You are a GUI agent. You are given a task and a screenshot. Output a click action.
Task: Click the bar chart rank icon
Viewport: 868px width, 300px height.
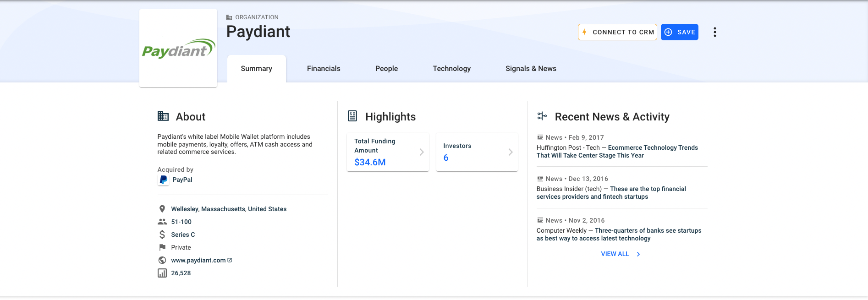click(162, 273)
